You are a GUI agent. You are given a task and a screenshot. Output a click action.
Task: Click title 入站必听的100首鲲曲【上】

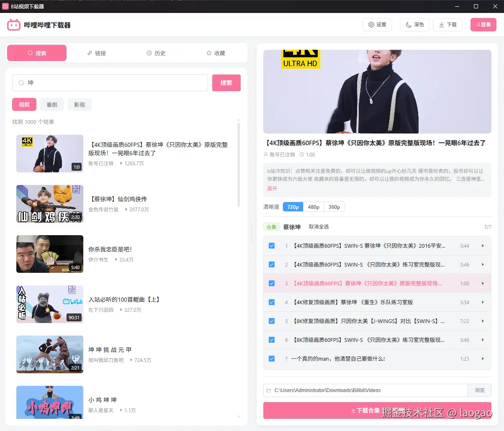tap(124, 300)
